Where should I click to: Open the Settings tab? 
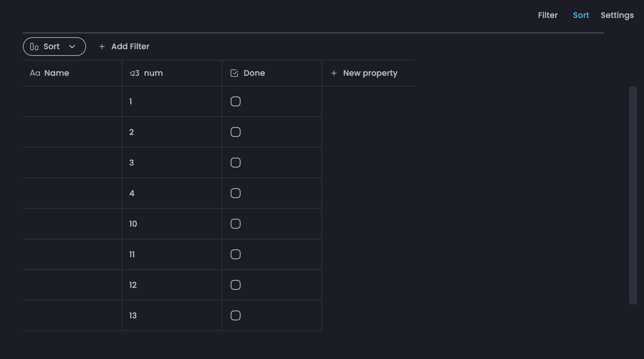coord(617,15)
